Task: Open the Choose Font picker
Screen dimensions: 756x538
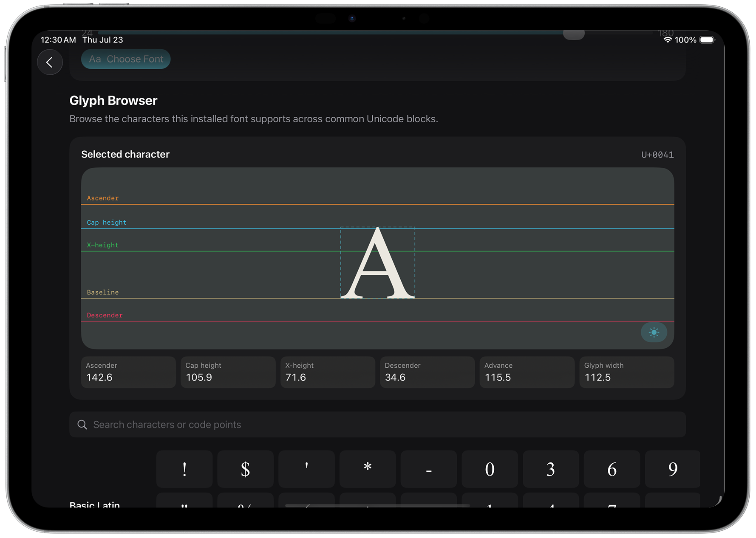Action: (126, 59)
